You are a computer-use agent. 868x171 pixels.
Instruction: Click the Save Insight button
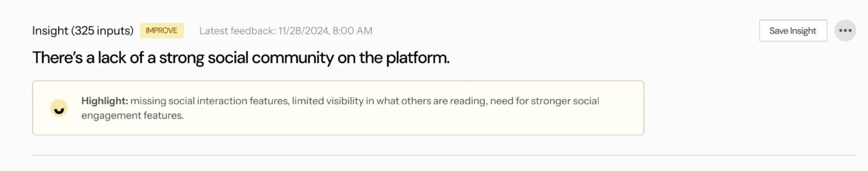click(793, 31)
